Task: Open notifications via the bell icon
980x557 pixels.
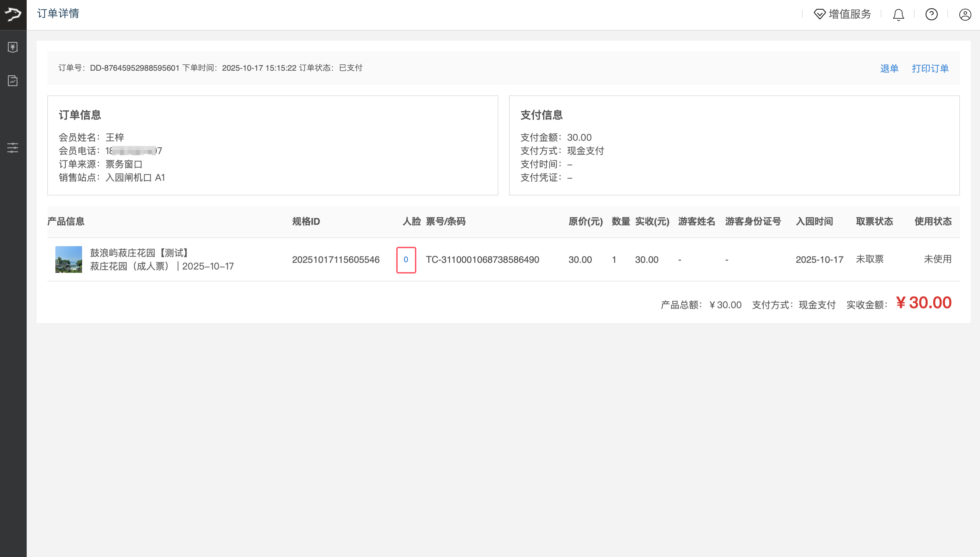Action: tap(898, 15)
